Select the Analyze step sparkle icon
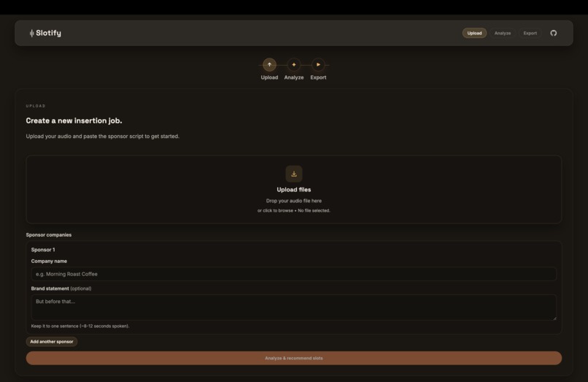The width and height of the screenshot is (588, 382). (x=294, y=64)
